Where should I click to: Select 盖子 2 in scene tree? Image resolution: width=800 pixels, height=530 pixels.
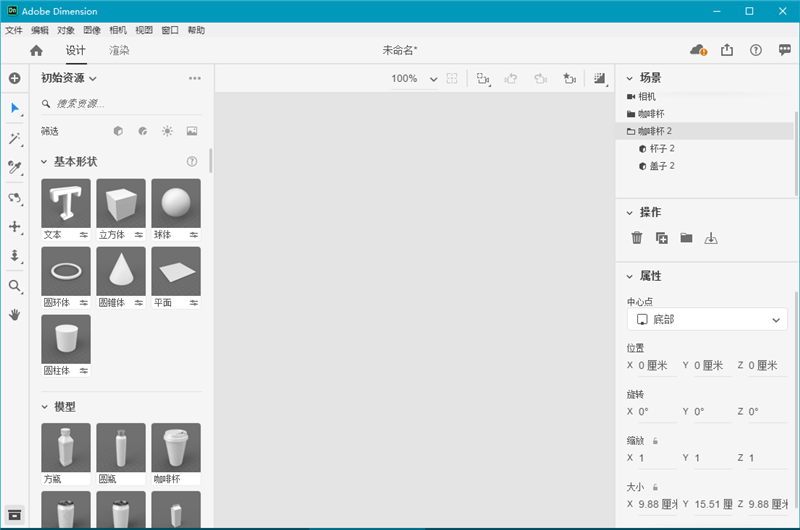coord(662,166)
